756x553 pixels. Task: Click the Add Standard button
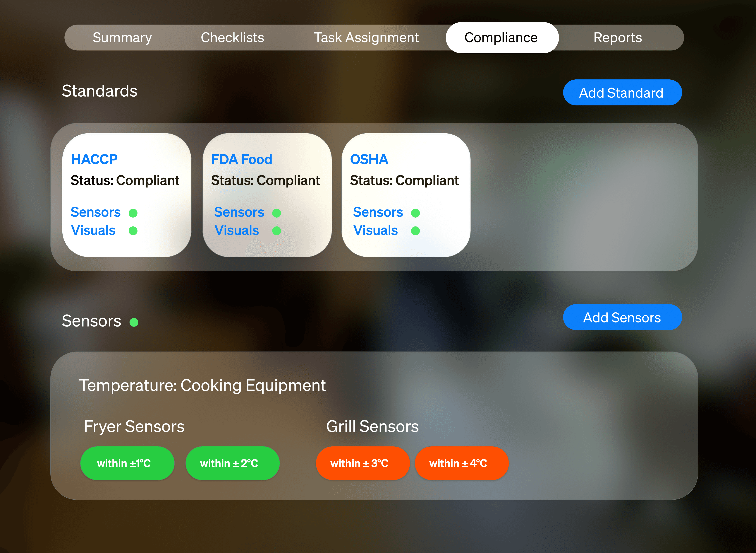coord(622,92)
